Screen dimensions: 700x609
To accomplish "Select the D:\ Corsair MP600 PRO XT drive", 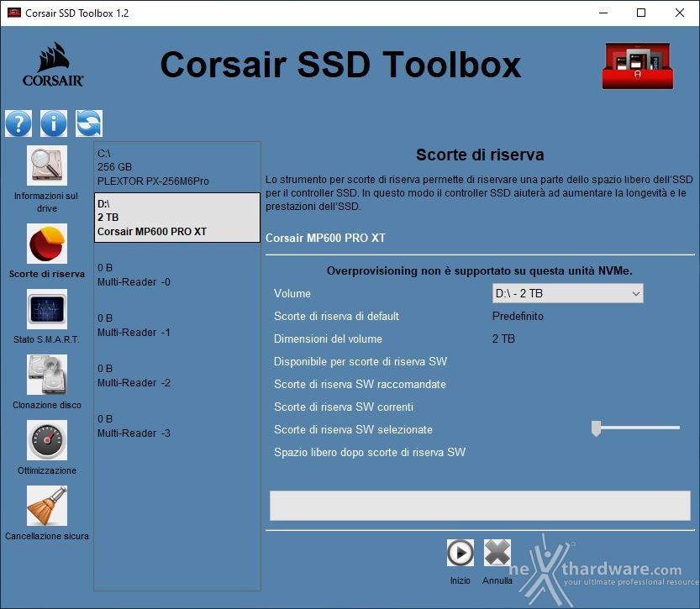I will [177, 218].
